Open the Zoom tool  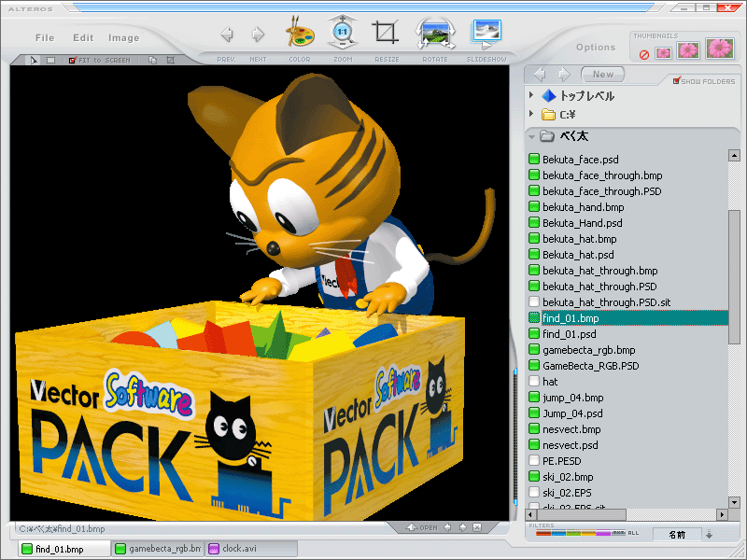tap(342, 33)
